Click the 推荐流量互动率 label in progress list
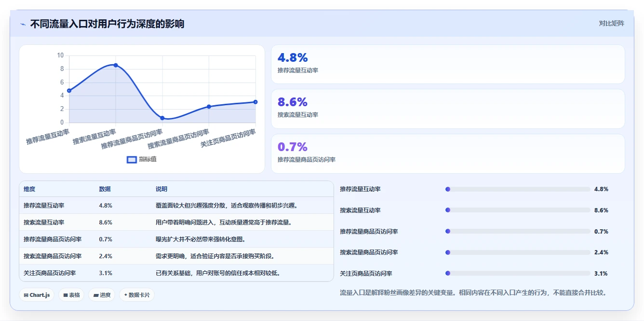Screen dimensions: 644x321 click(360, 189)
